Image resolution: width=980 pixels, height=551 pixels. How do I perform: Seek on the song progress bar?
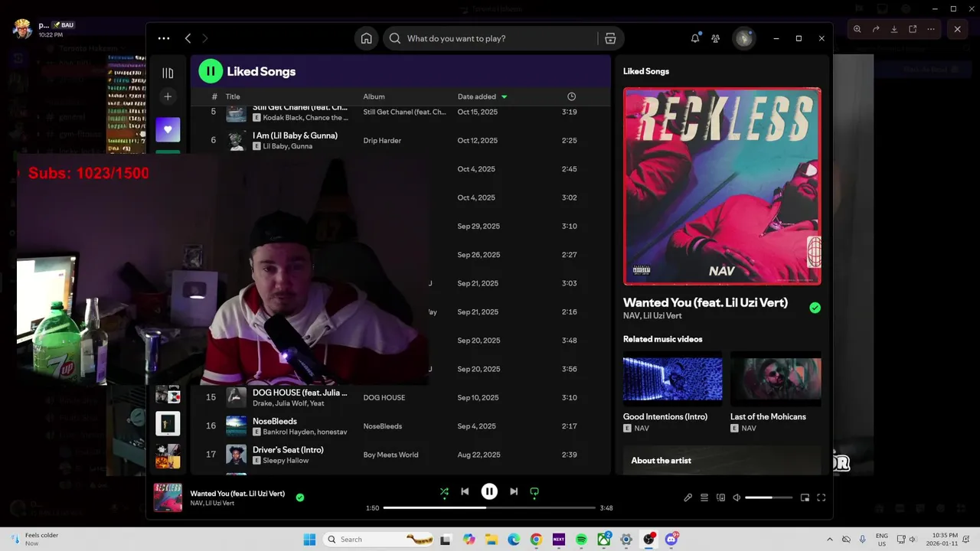click(x=489, y=507)
